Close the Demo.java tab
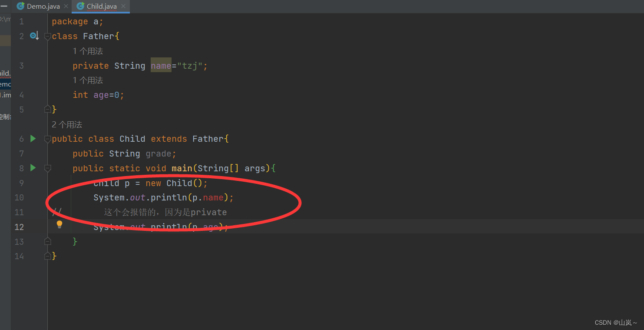The height and width of the screenshot is (330, 644). point(66,7)
